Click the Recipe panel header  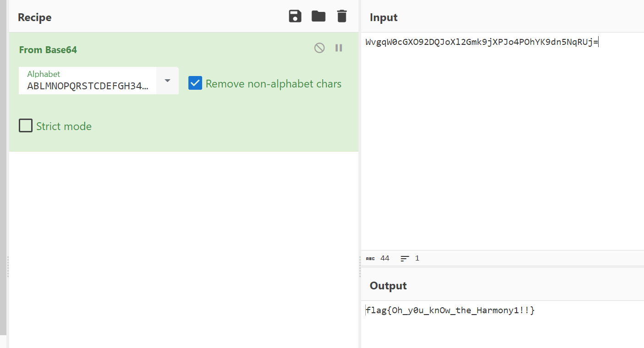click(35, 17)
